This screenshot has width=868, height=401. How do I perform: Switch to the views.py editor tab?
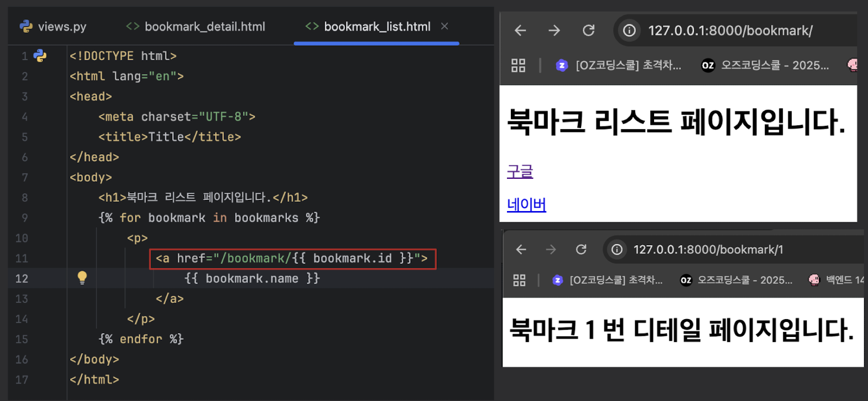(53, 27)
